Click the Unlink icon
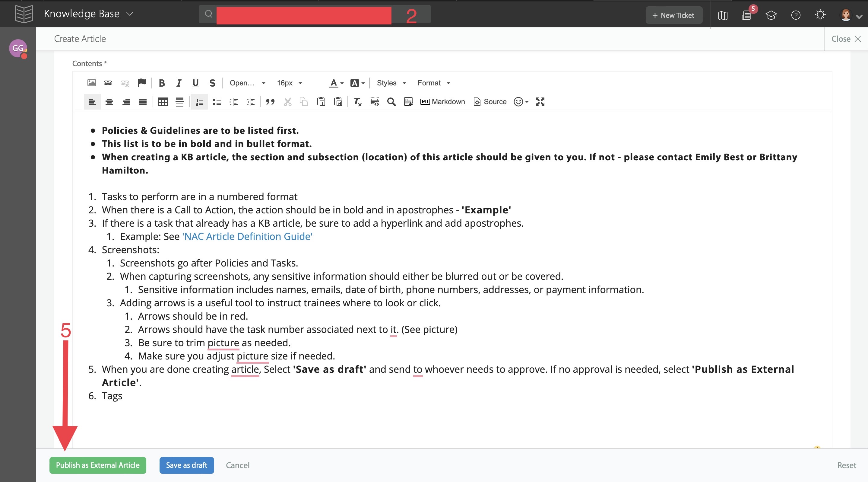 coord(125,83)
